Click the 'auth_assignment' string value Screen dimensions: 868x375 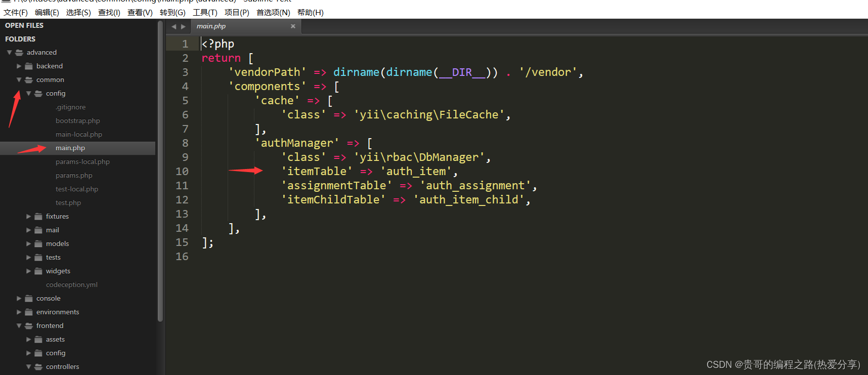coord(475,186)
